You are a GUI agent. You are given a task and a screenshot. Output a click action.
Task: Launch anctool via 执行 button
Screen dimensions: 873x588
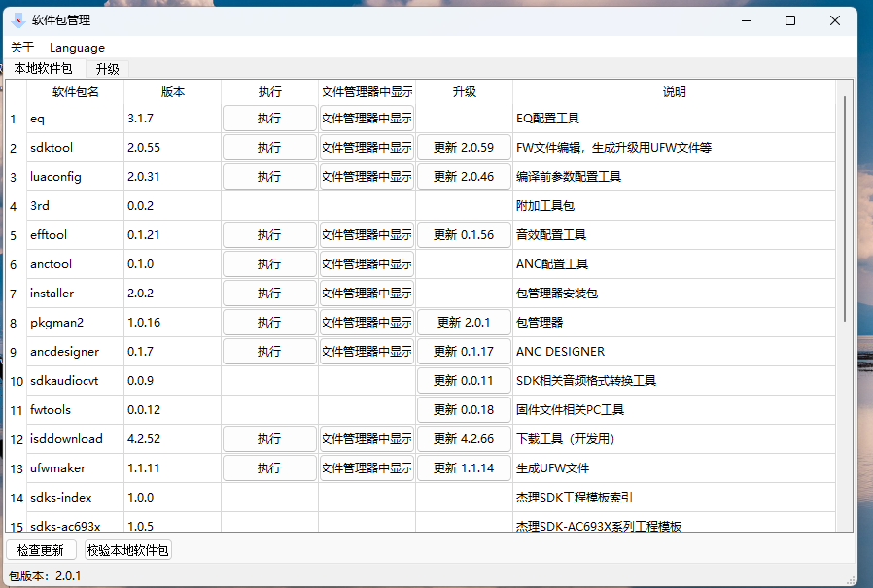pyautogui.click(x=269, y=264)
